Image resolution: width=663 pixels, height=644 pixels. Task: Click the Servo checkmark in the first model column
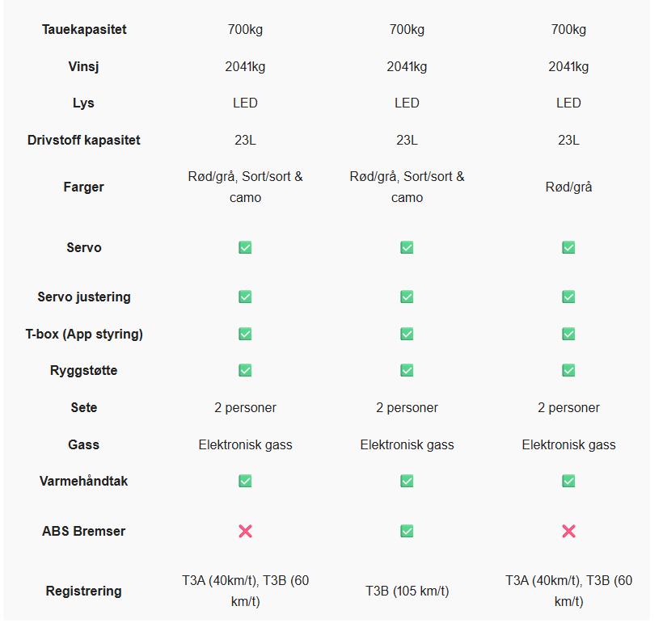click(245, 247)
